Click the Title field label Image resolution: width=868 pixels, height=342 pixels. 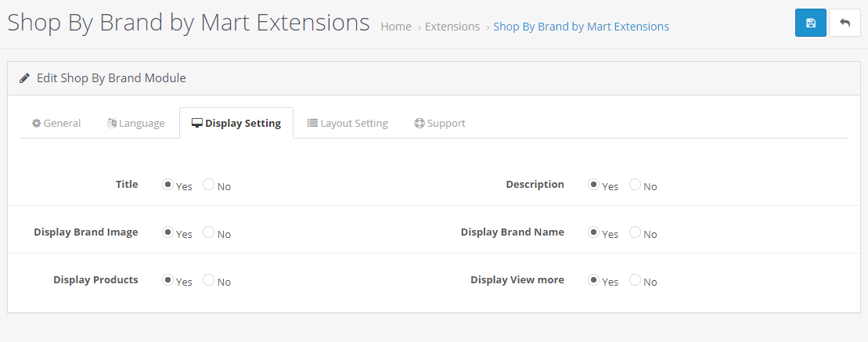coord(127,184)
